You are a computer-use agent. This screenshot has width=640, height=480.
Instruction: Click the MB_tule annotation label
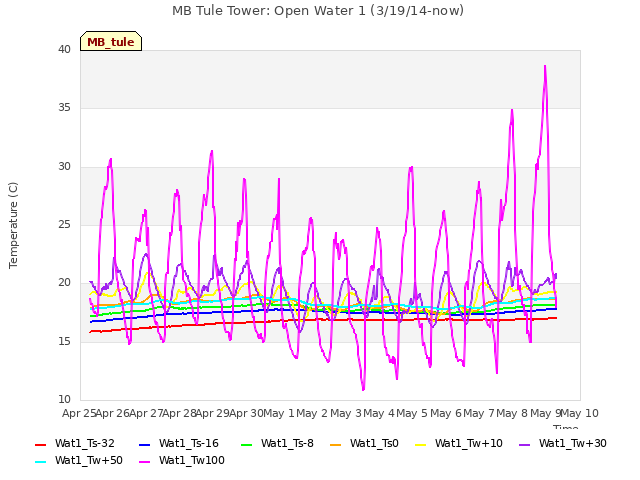(111, 42)
